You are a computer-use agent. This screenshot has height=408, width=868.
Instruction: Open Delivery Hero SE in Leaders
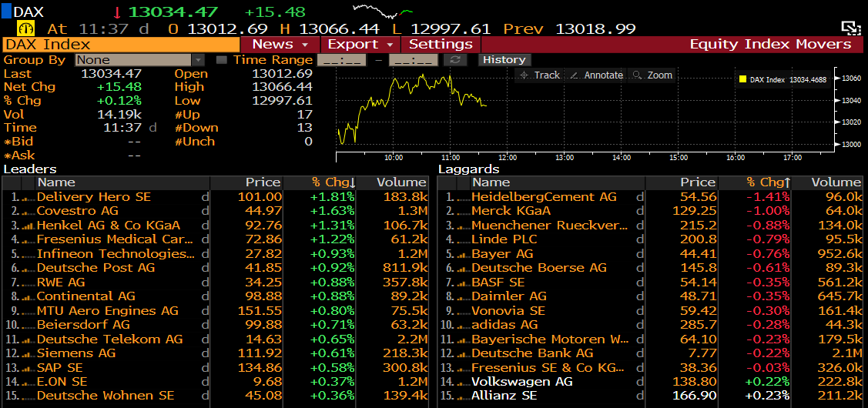(x=93, y=197)
